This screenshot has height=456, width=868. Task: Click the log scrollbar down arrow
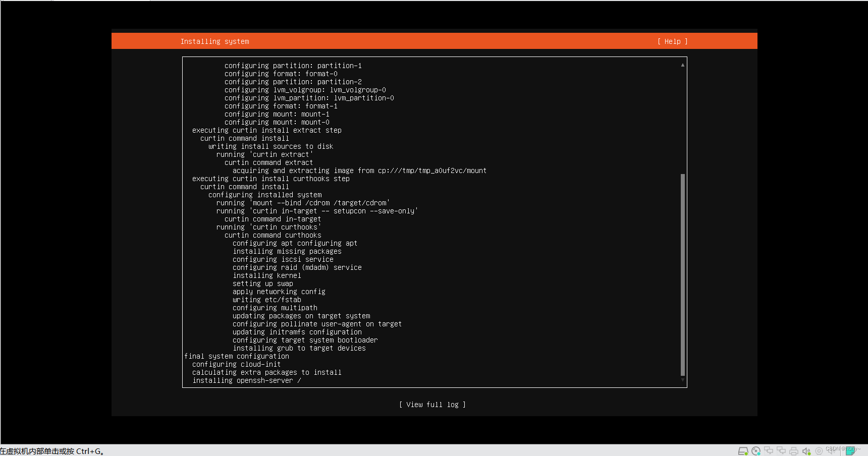point(682,380)
